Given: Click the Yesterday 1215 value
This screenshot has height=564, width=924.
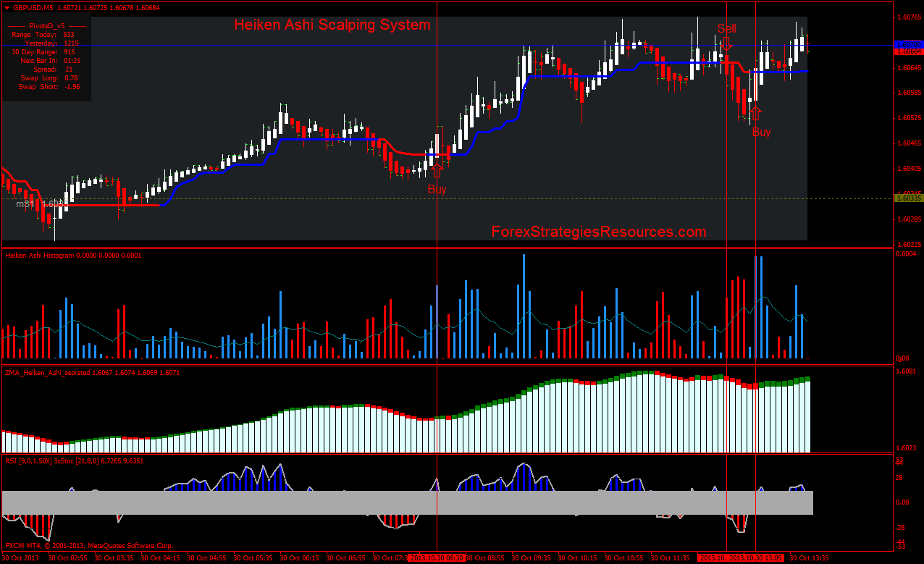Looking at the screenshot, I should [72, 43].
